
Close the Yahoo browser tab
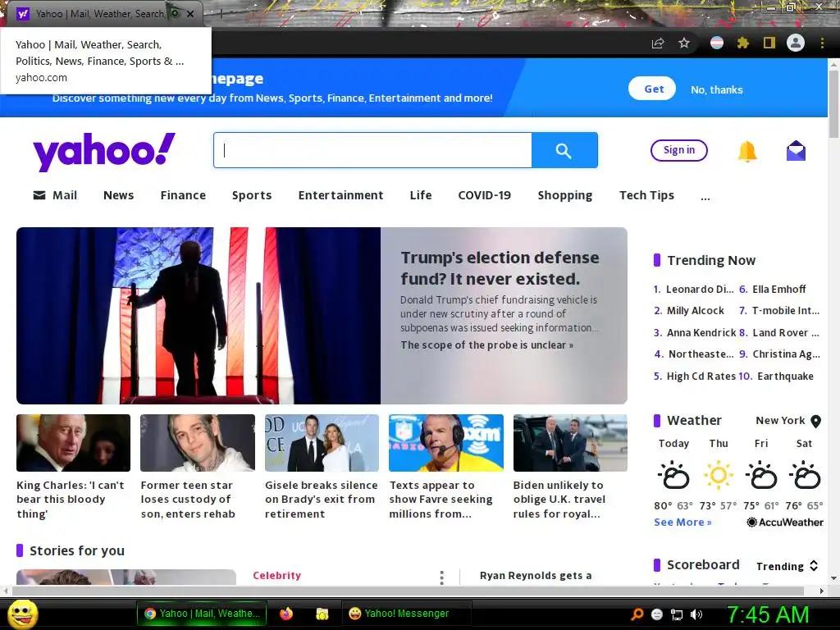[190, 14]
